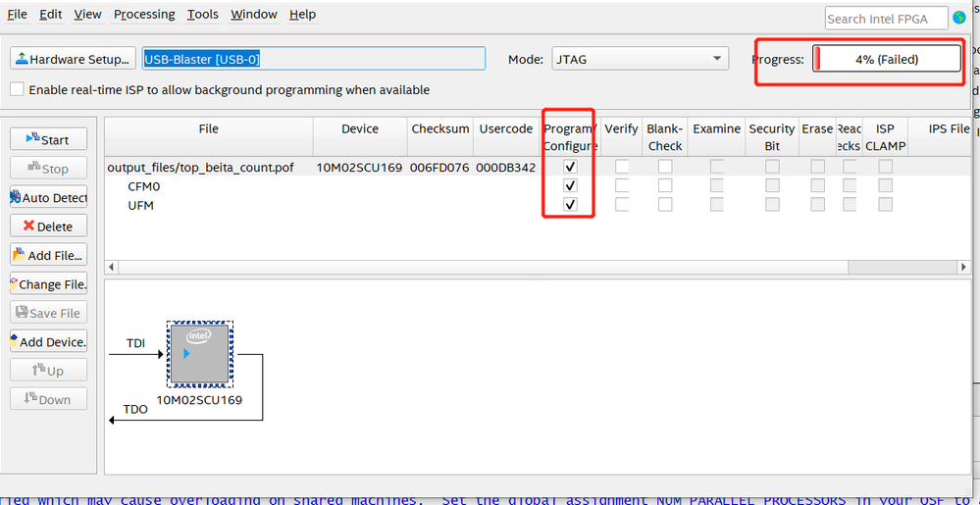Image resolution: width=980 pixels, height=505 pixels.
Task: Click the file list scroll right arrow
Action: pos(963,267)
